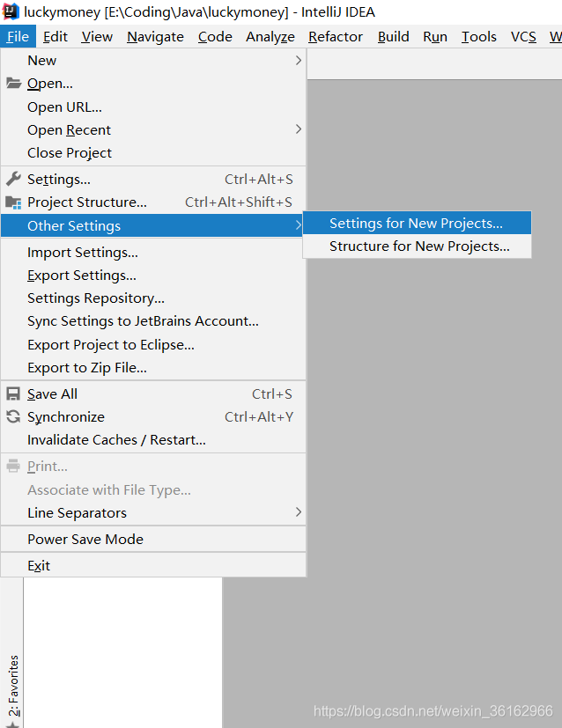Click the IntelliJ IDEA logo in title bar
This screenshot has width=562, height=728.
point(11,12)
